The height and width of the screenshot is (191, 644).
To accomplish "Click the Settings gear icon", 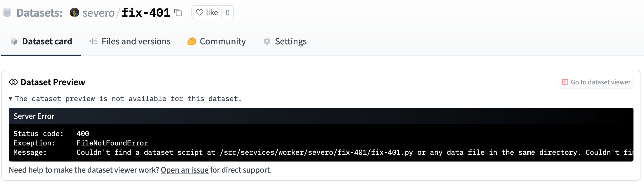I will (x=266, y=41).
